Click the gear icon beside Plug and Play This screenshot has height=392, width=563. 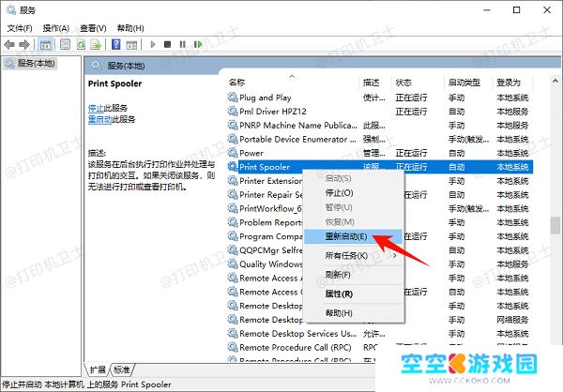click(x=233, y=98)
